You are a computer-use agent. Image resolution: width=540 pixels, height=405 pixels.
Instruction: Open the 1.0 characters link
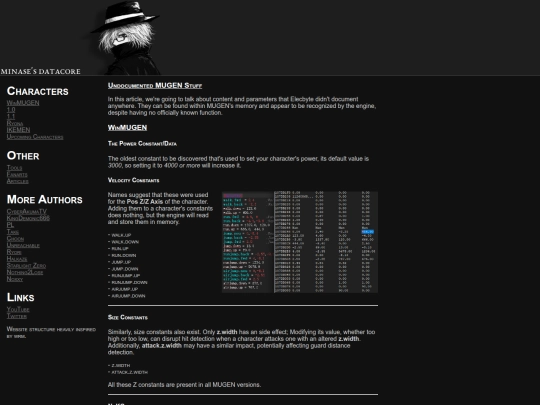tap(11, 110)
